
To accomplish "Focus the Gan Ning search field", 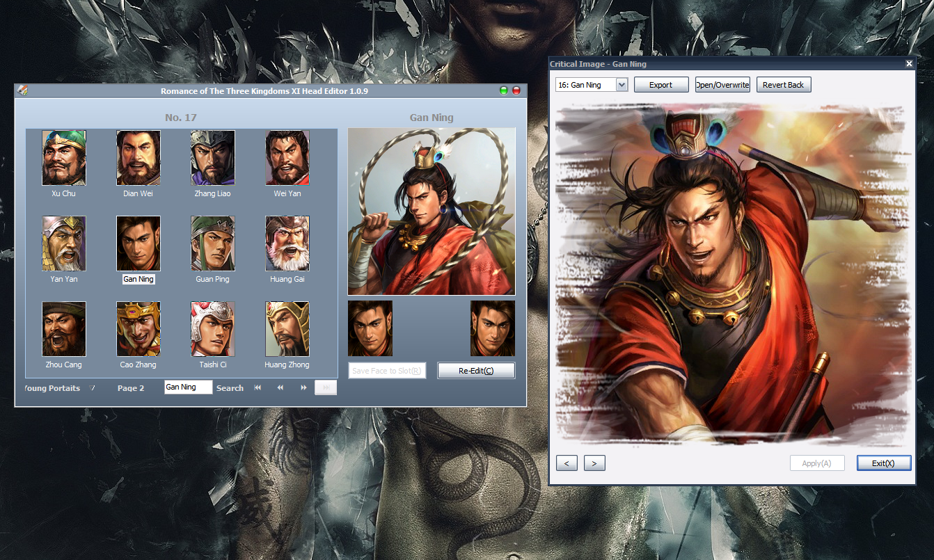I will pos(188,387).
